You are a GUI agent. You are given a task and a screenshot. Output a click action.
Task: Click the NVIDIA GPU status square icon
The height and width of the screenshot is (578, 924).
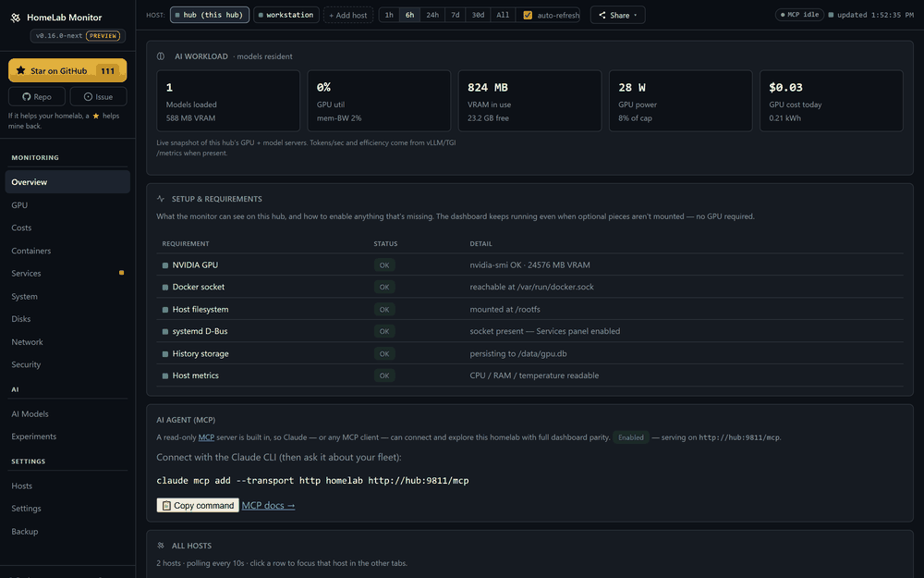point(165,265)
